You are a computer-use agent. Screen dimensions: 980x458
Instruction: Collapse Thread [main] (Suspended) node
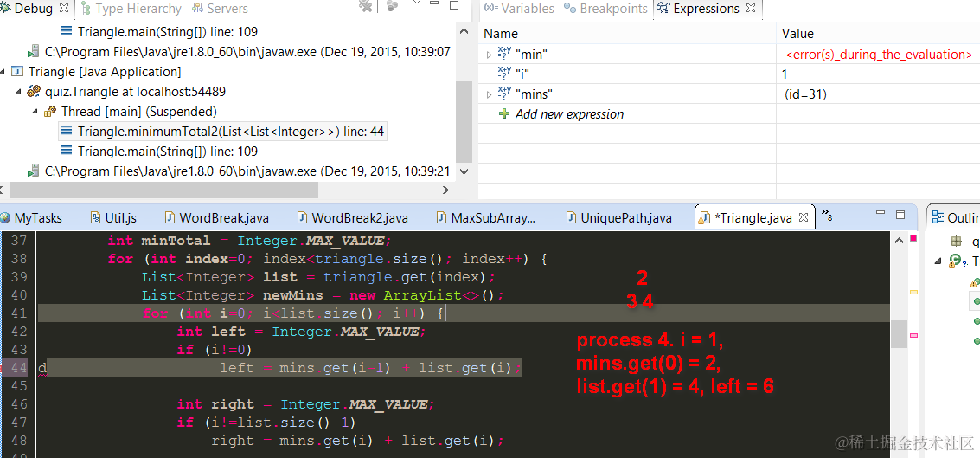(x=35, y=112)
